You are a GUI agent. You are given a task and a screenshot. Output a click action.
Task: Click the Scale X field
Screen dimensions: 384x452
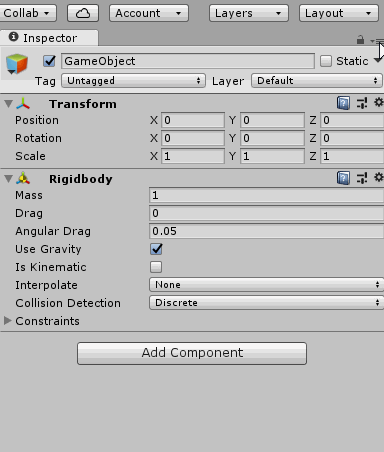(193, 156)
